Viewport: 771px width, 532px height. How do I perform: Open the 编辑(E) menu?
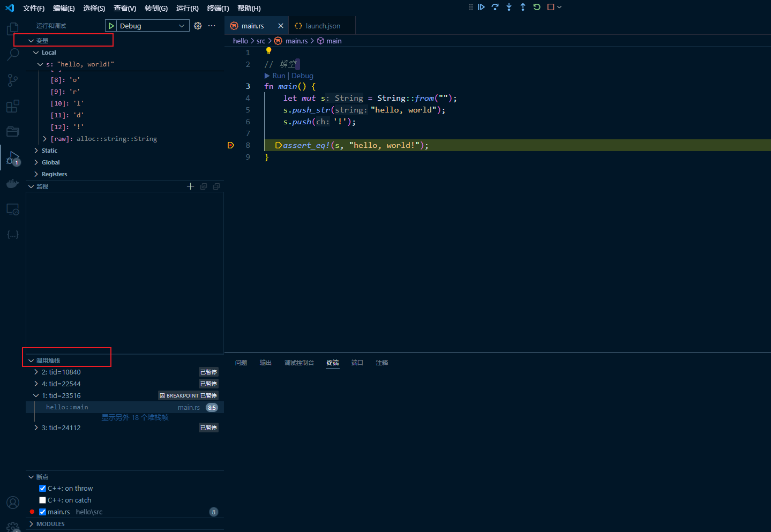[64, 8]
